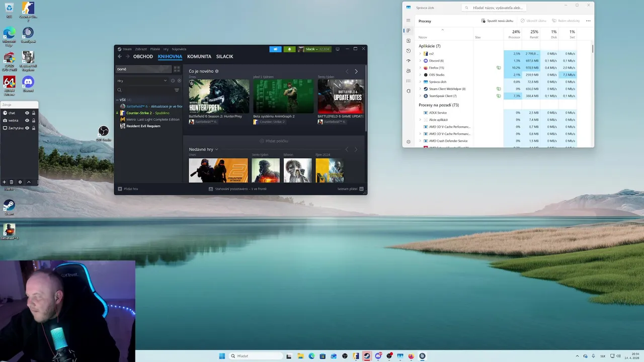Click Task Manager search field
Image resolution: width=644 pixels, height=362 pixels.
[x=494, y=8]
